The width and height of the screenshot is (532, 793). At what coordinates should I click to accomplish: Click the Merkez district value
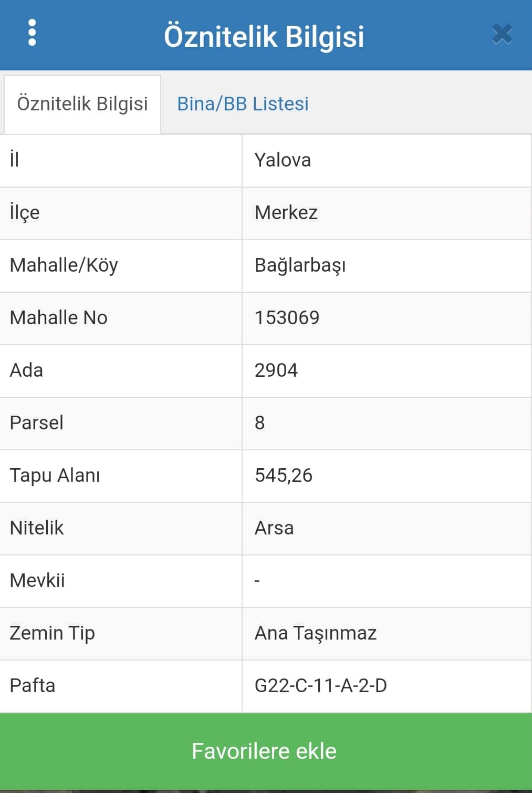pos(286,213)
